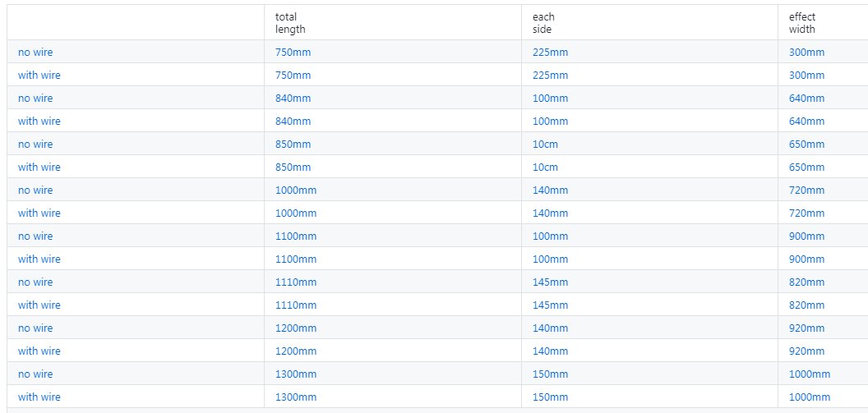Select 900mm effect width in no-wire row

tap(806, 236)
